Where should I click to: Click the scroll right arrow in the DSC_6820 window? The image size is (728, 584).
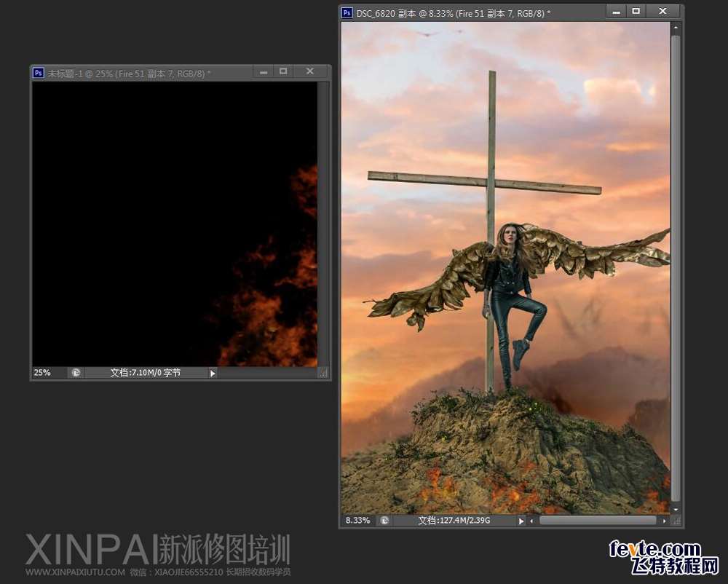[x=665, y=521]
